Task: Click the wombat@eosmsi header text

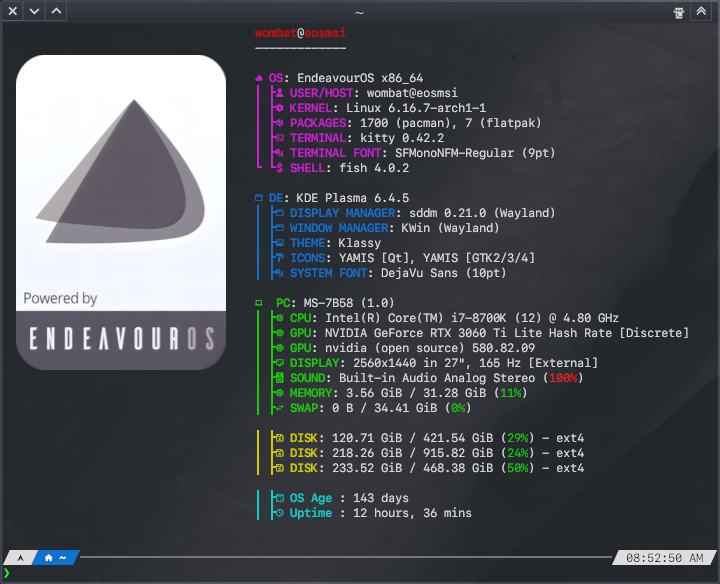Action: coord(300,33)
